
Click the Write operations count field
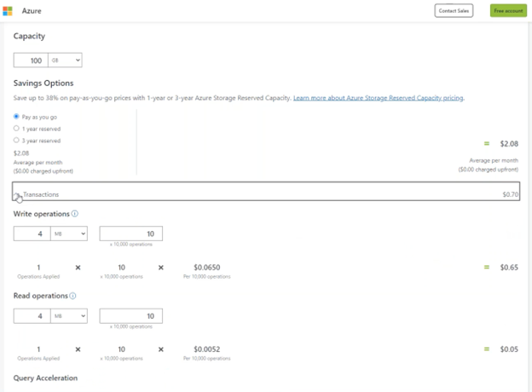131,233
